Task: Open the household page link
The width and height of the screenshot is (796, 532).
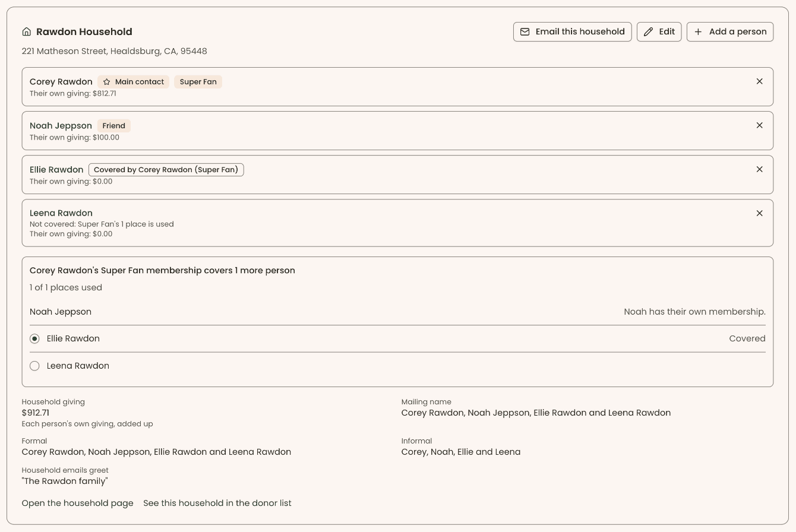Action: (77, 503)
